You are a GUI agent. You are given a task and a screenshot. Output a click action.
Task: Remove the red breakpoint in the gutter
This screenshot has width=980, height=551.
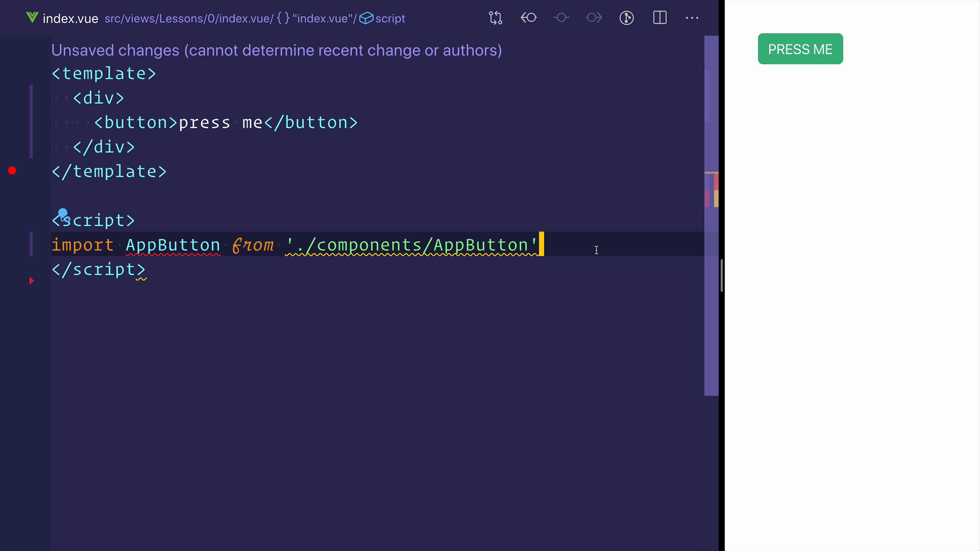[x=12, y=171]
